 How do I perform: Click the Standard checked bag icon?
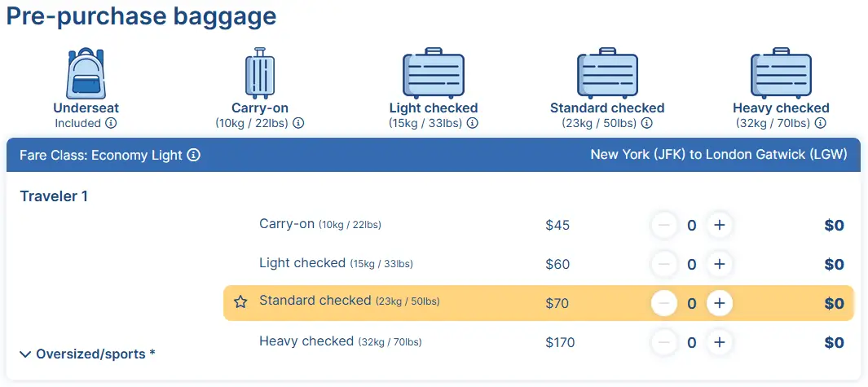(x=607, y=74)
